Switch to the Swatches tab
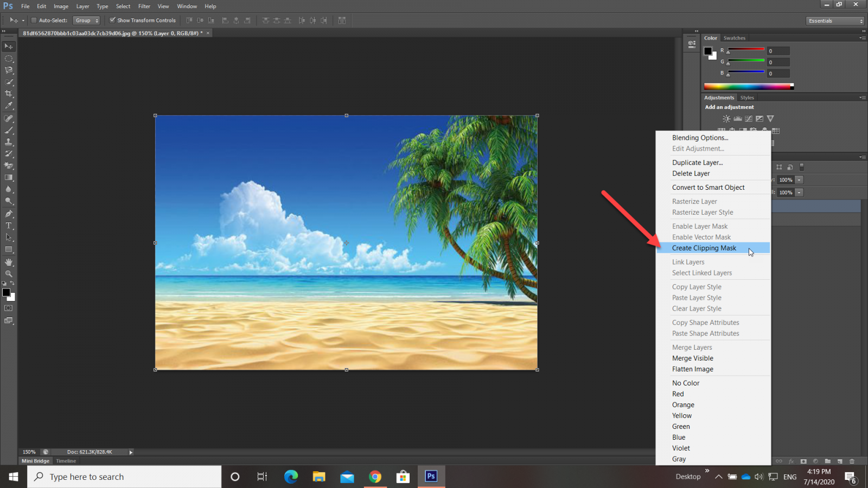This screenshot has width=868, height=488. [x=734, y=38]
